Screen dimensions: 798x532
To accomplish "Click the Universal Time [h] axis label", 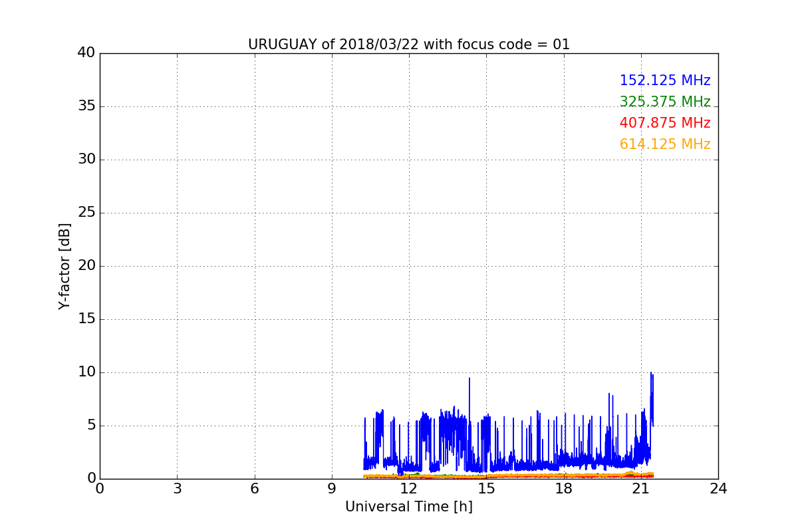I will pos(409,507).
